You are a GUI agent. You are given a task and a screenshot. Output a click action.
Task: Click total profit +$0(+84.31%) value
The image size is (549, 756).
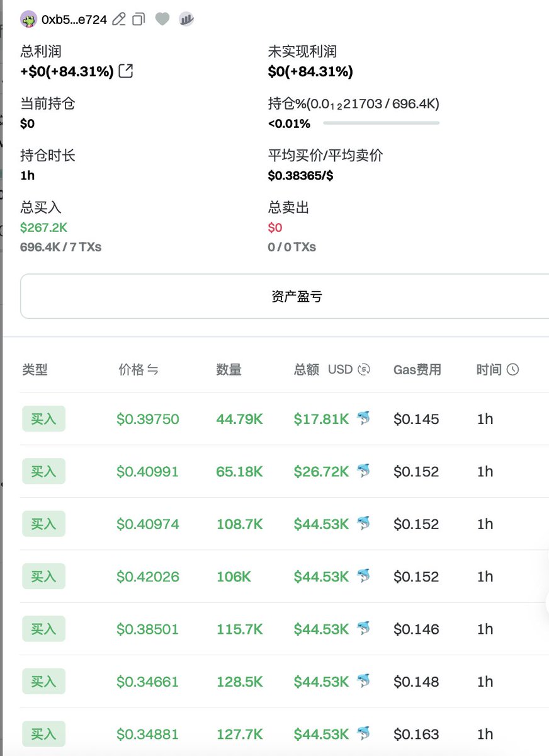pos(67,72)
